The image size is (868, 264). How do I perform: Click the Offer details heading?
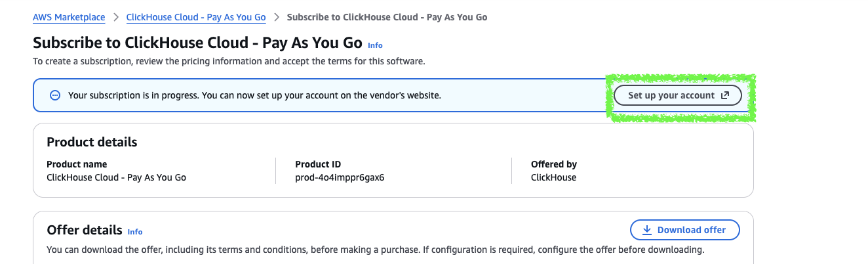coord(85,230)
